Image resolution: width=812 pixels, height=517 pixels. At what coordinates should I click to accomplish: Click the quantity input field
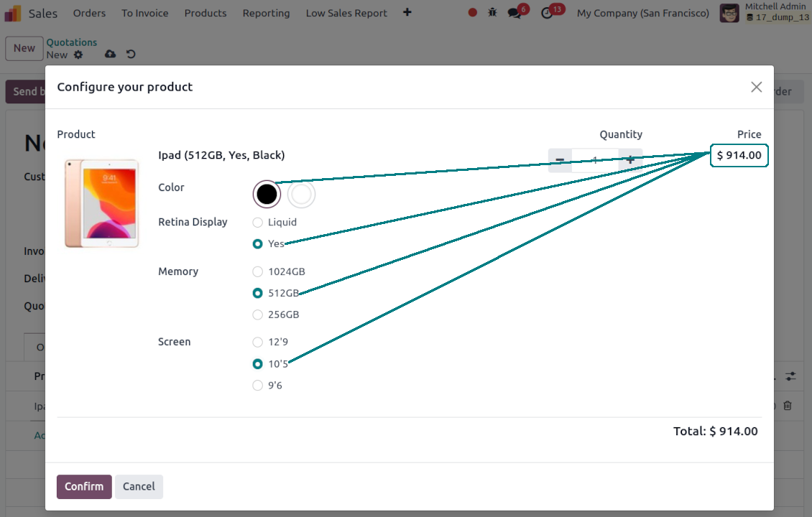click(595, 160)
